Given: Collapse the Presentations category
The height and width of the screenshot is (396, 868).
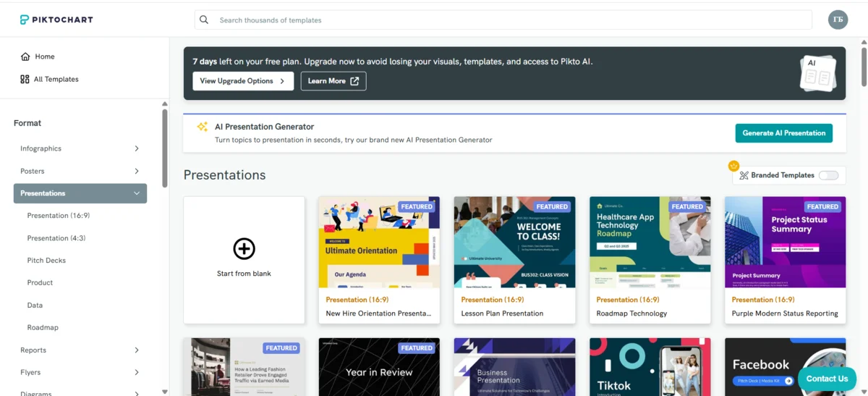Looking at the screenshot, I should (137, 193).
